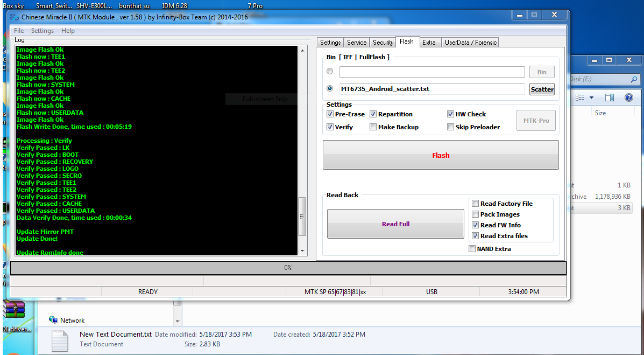Click the Network icon in the Explorer sidebar
Viewport: 644px width, 355px height.
click(x=53, y=319)
